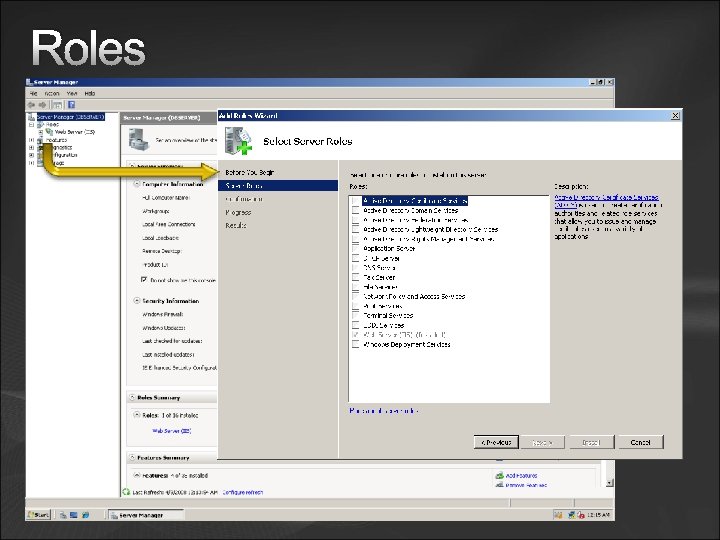Click the green refresh icon near Last Refresh
Screen dimensions: 720x540
[x=126, y=492]
